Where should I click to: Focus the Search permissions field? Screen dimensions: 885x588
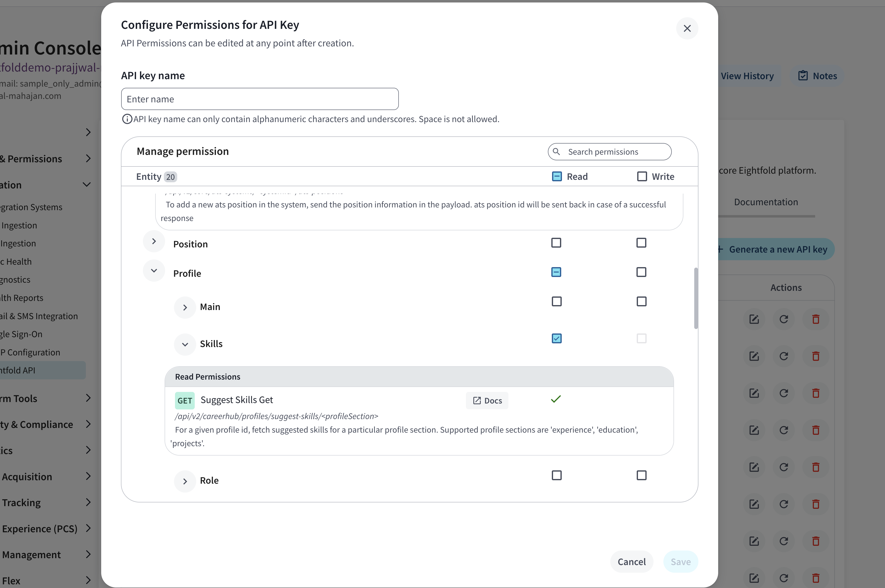tap(609, 151)
